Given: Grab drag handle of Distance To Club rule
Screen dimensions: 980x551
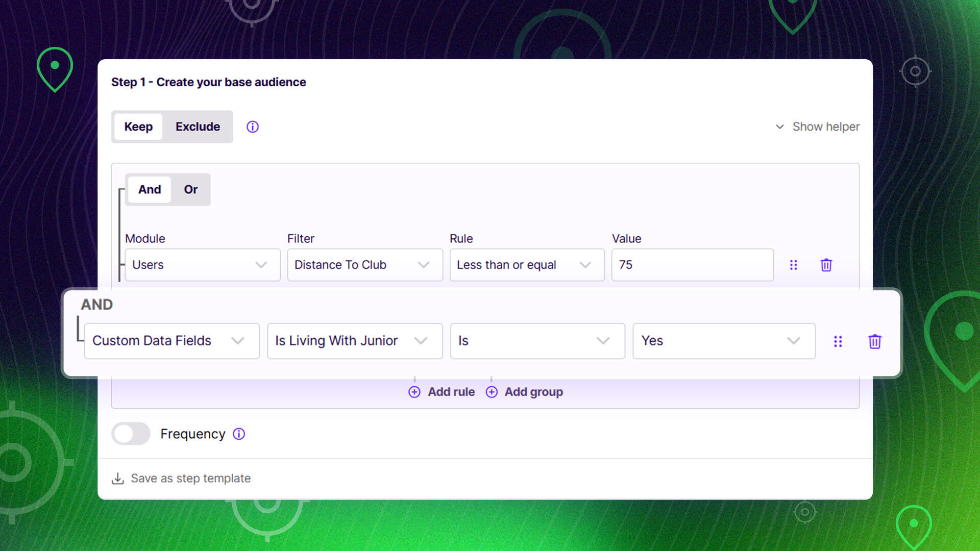Looking at the screenshot, I should coord(793,265).
